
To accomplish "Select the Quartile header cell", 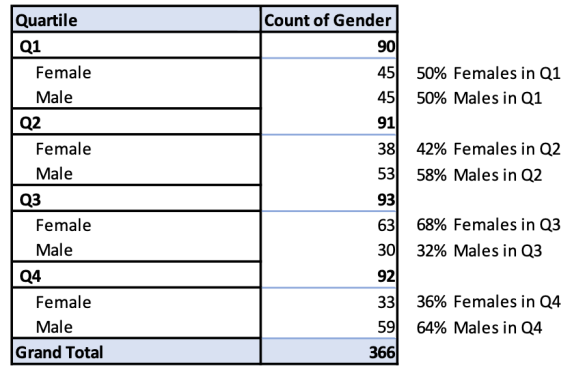I will (x=136, y=20).
